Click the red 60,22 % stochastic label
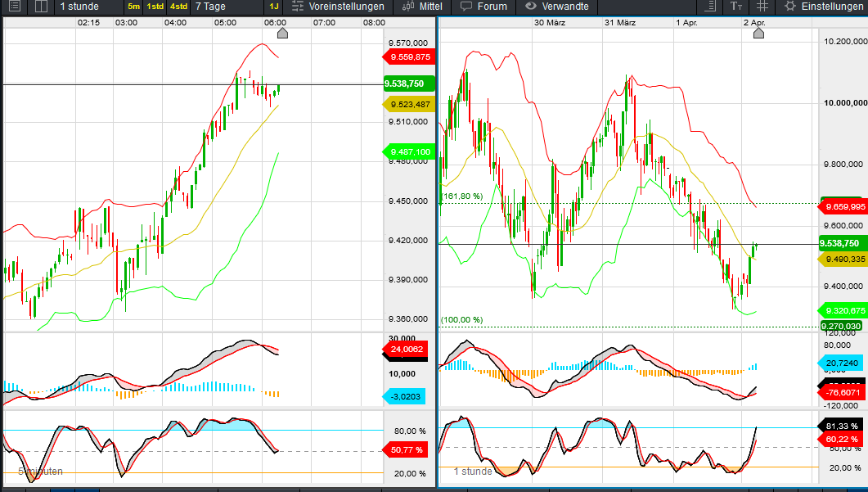Screen dimensions: 868x492 [x=840, y=439]
